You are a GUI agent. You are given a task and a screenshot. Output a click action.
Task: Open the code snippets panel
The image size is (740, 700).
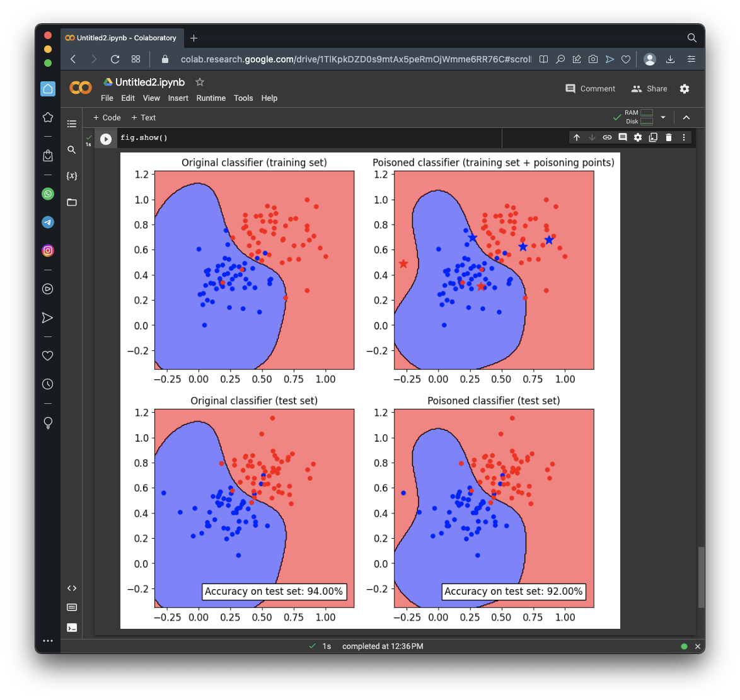pyautogui.click(x=72, y=588)
